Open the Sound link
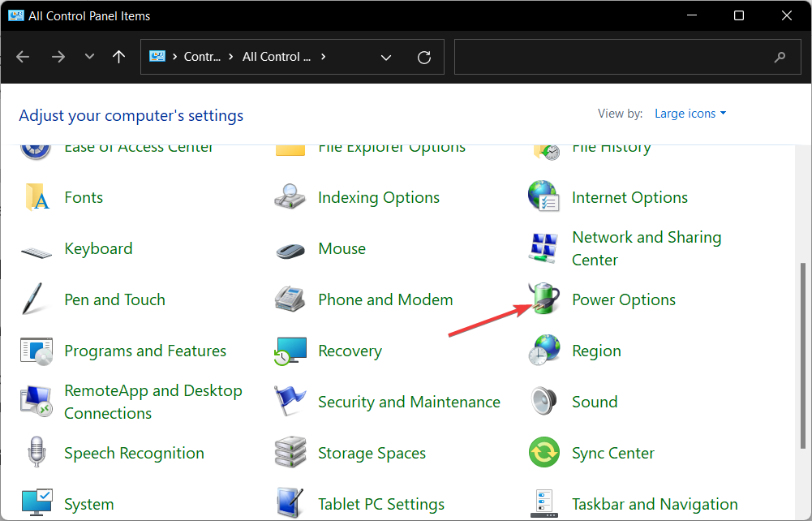812x521 pixels. (595, 402)
